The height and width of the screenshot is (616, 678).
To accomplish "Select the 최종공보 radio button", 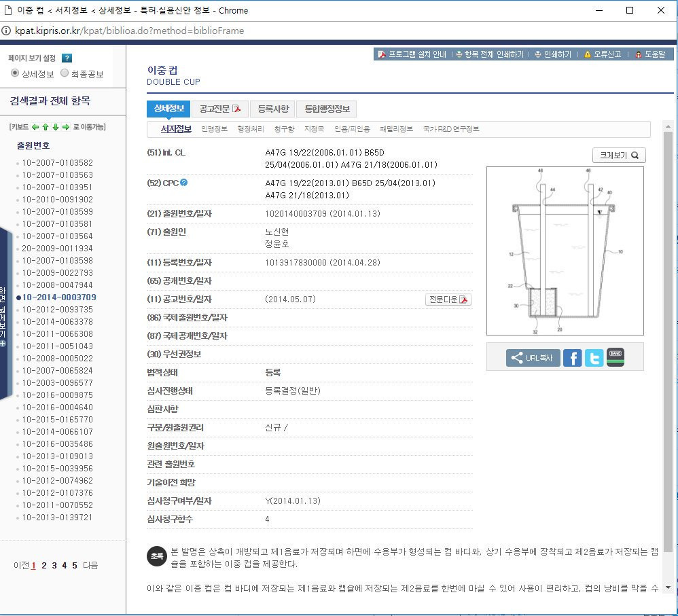I will (x=65, y=73).
